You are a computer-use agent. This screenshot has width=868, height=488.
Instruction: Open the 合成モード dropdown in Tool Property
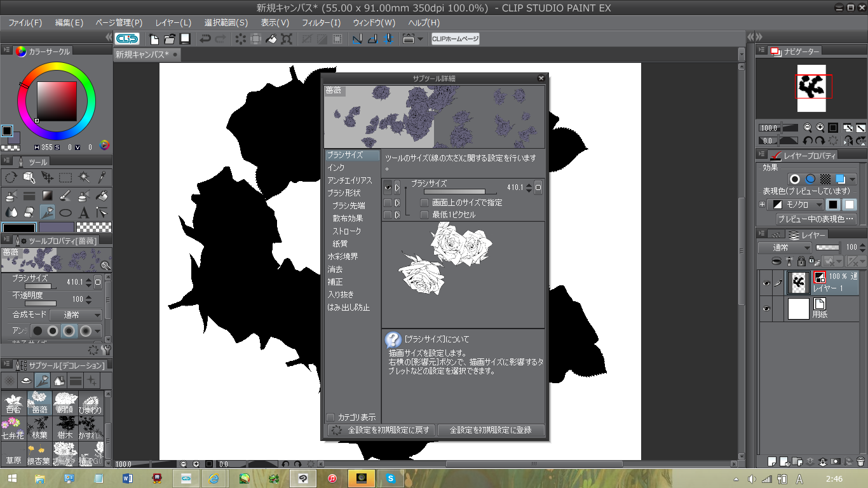tap(75, 315)
